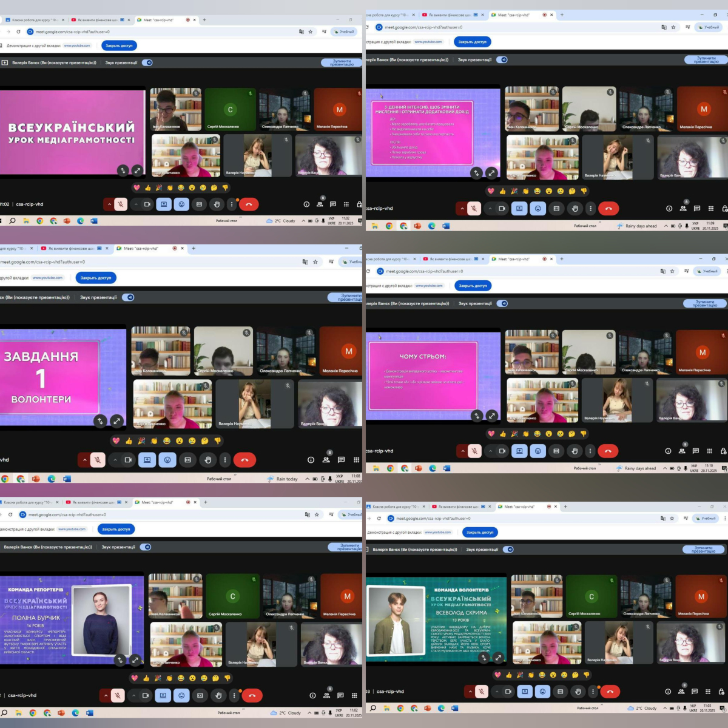This screenshot has width=728, height=728.
Task: Click Закрыть доступ above the ЧОМУ СТРЬОМ slide
Action: click(473, 285)
